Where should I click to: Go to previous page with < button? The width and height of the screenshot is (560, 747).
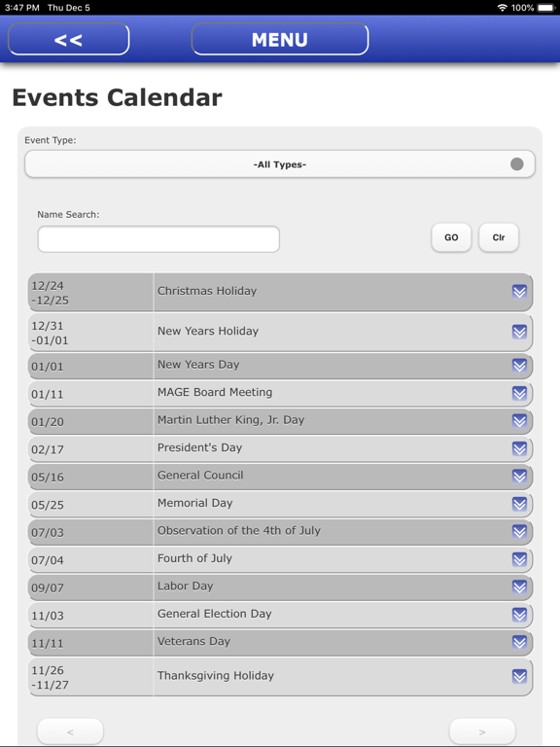click(x=70, y=731)
